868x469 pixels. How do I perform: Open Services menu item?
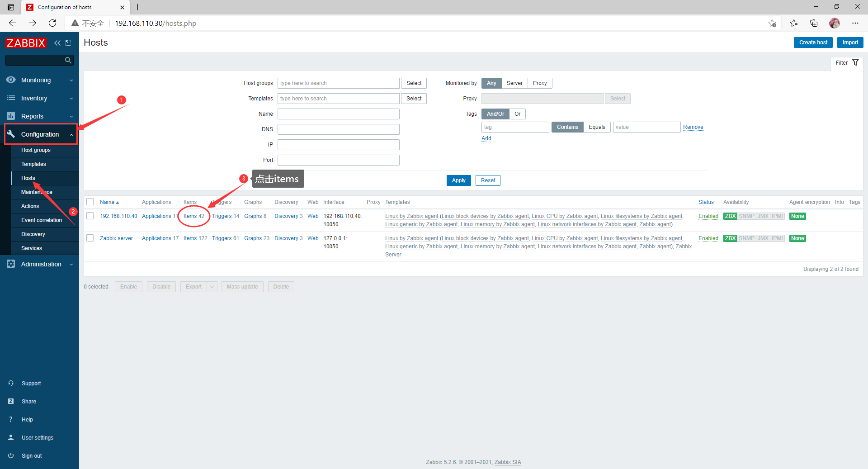click(x=32, y=248)
